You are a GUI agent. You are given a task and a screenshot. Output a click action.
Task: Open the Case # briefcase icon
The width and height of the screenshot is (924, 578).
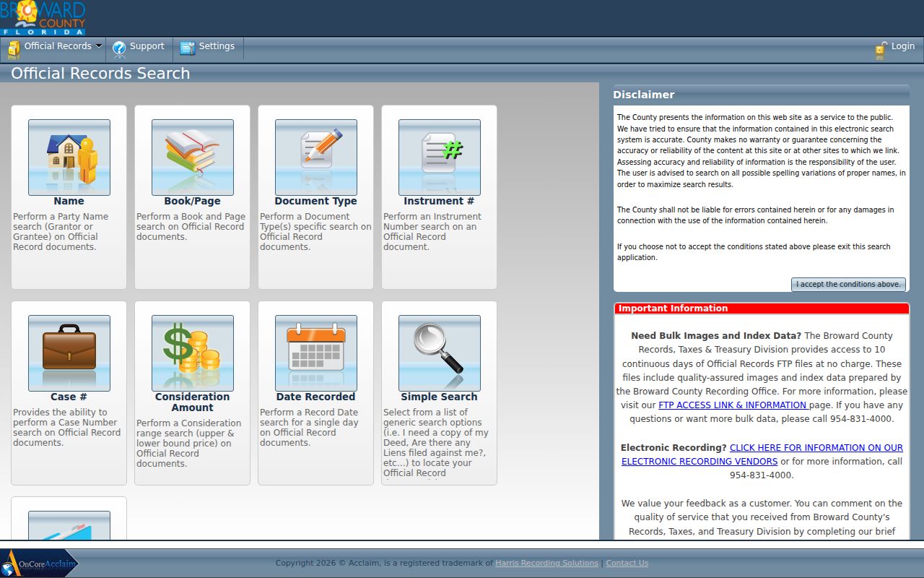69,353
